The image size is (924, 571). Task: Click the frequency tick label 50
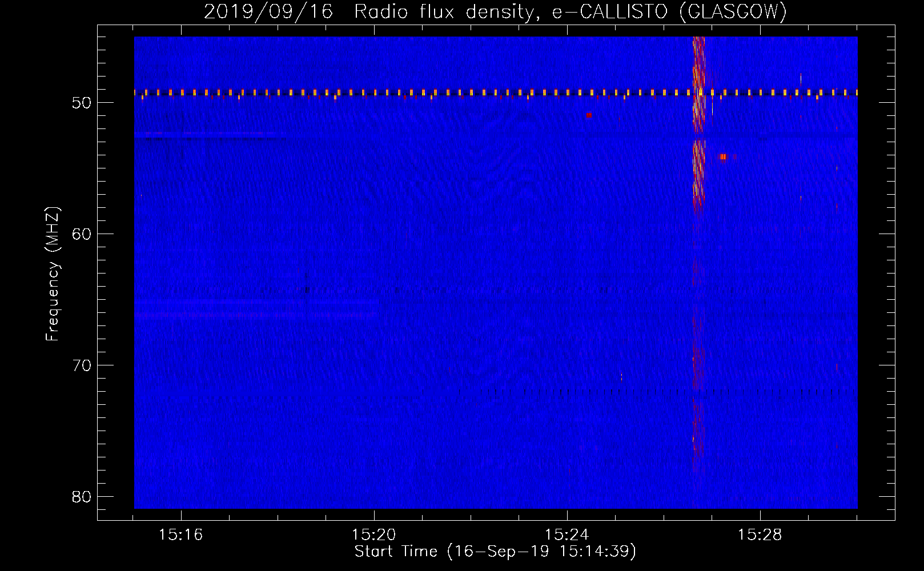(82, 103)
